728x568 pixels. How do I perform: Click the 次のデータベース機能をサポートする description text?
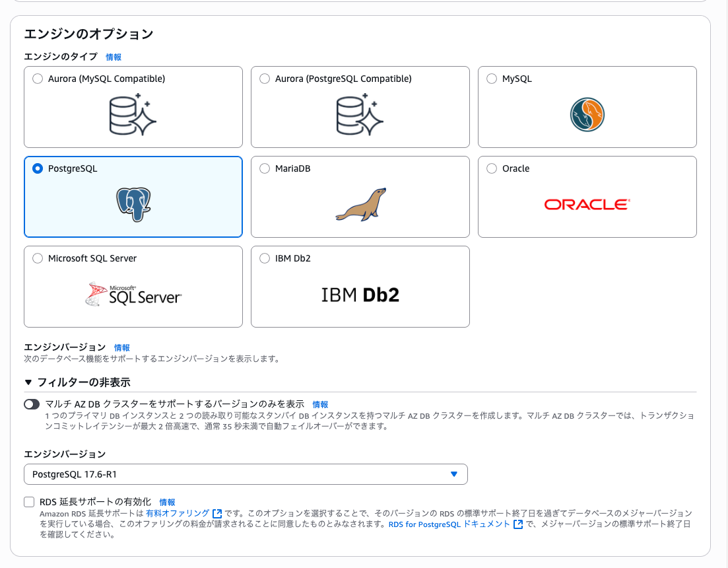pyautogui.click(x=151, y=359)
